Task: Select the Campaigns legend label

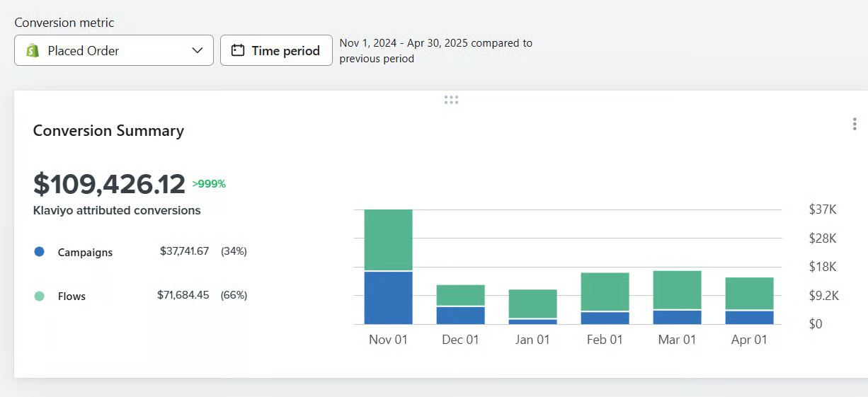Action: 85,253
